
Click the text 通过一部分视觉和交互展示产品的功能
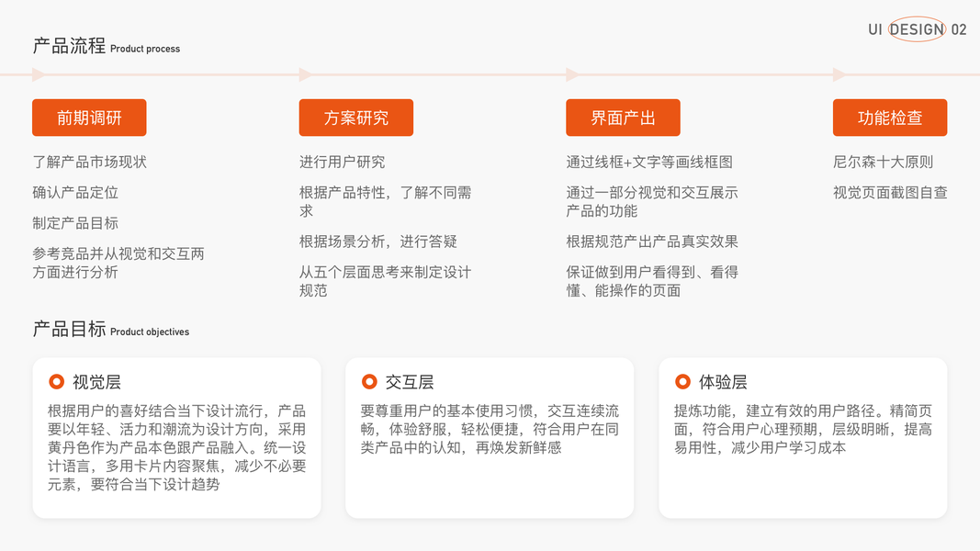coord(652,202)
